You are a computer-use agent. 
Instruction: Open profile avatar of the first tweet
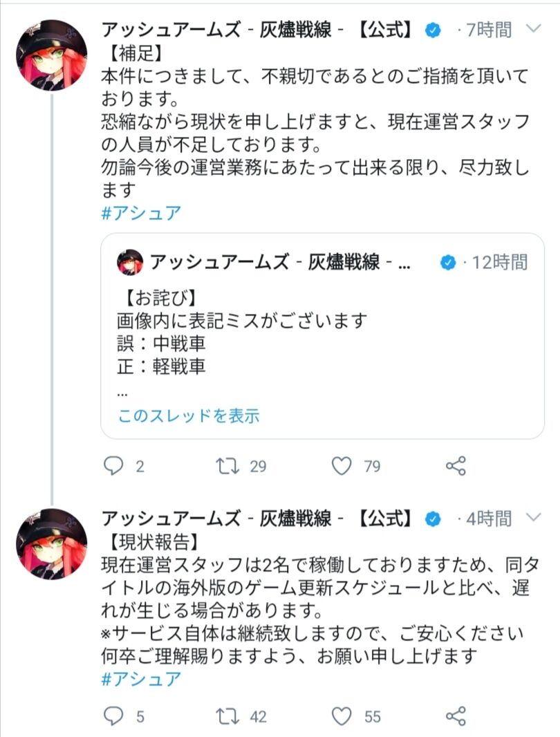(x=52, y=55)
